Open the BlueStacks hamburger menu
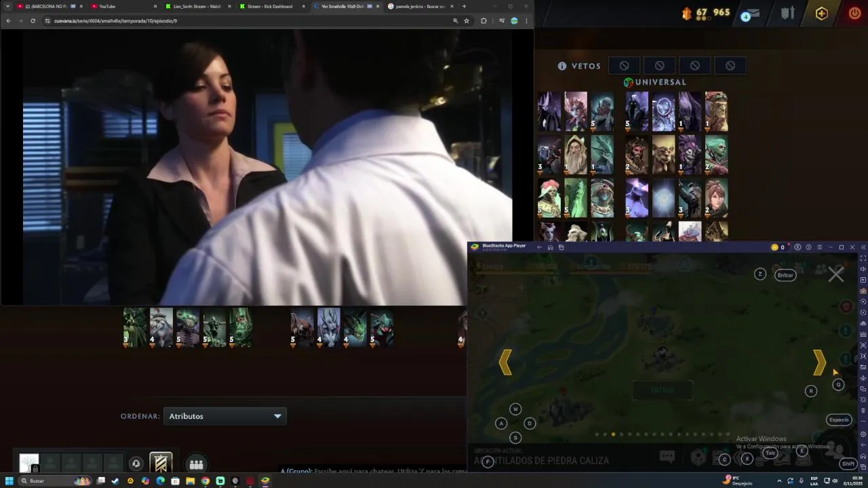This screenshot has height=488, width=868. point(819,247)
